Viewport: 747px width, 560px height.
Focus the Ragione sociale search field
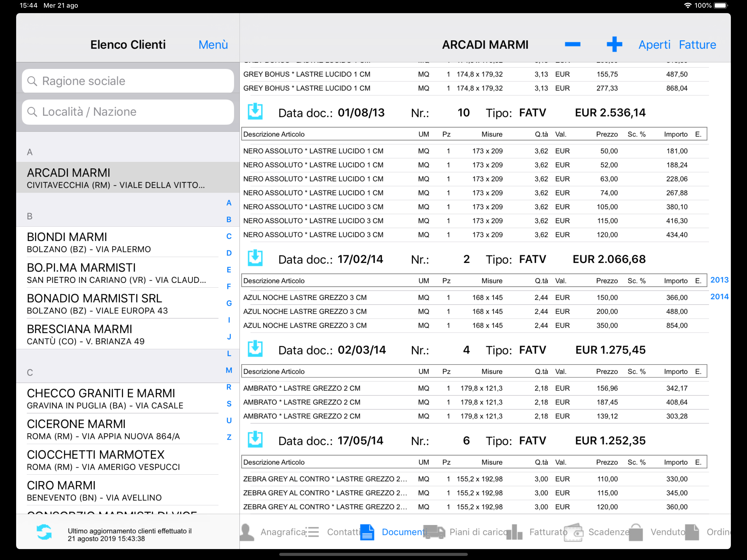click(x=128, y=81)
